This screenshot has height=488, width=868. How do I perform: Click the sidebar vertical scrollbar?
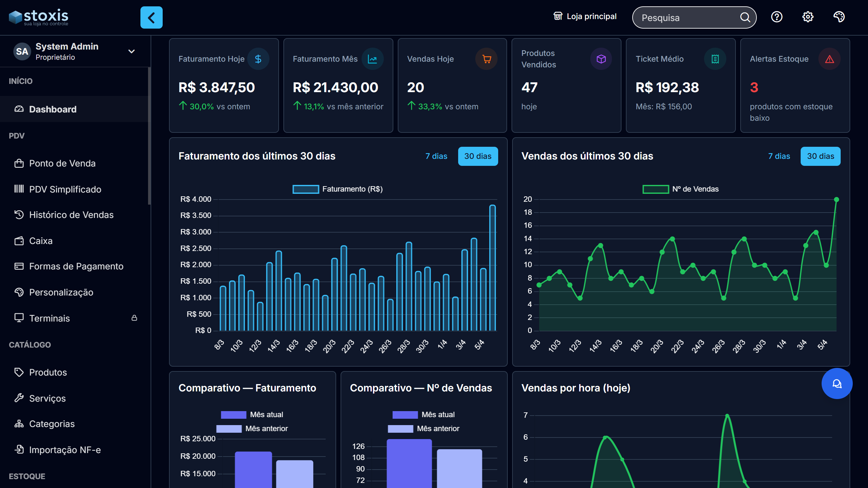[149, 136]
